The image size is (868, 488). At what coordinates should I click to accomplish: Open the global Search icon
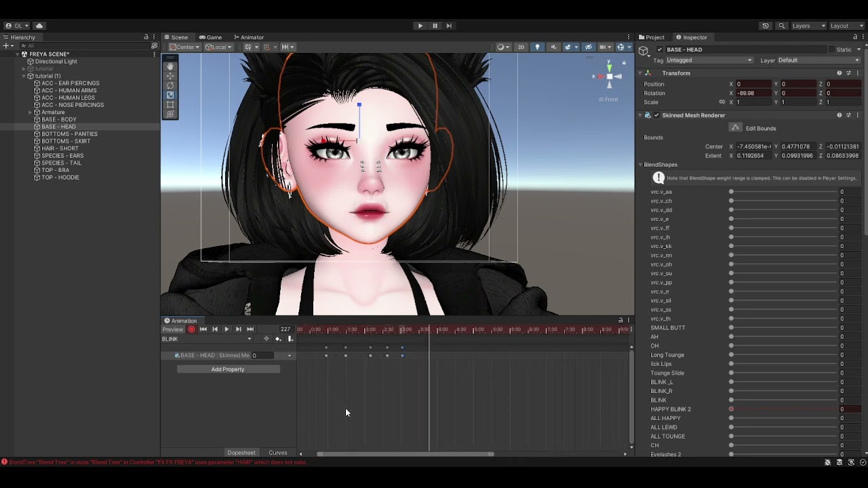(782, 26)
